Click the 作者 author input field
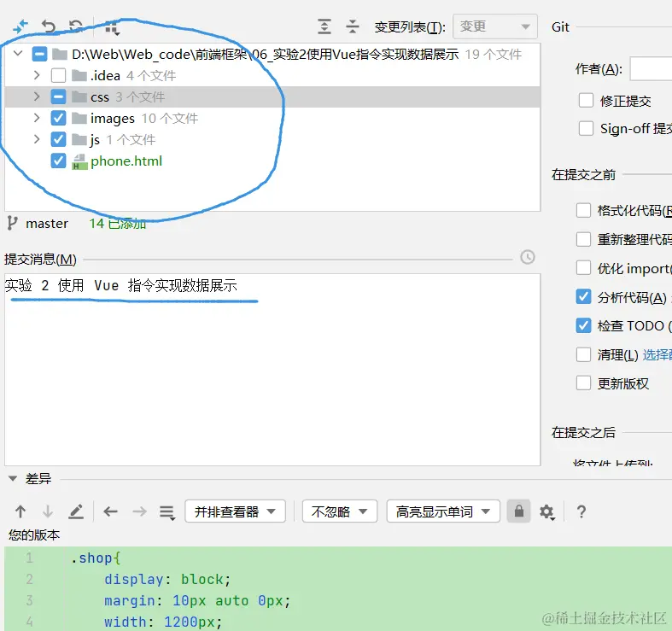Image resolution: width=672 pixels, height=631 pixels. tap(651, 68)
